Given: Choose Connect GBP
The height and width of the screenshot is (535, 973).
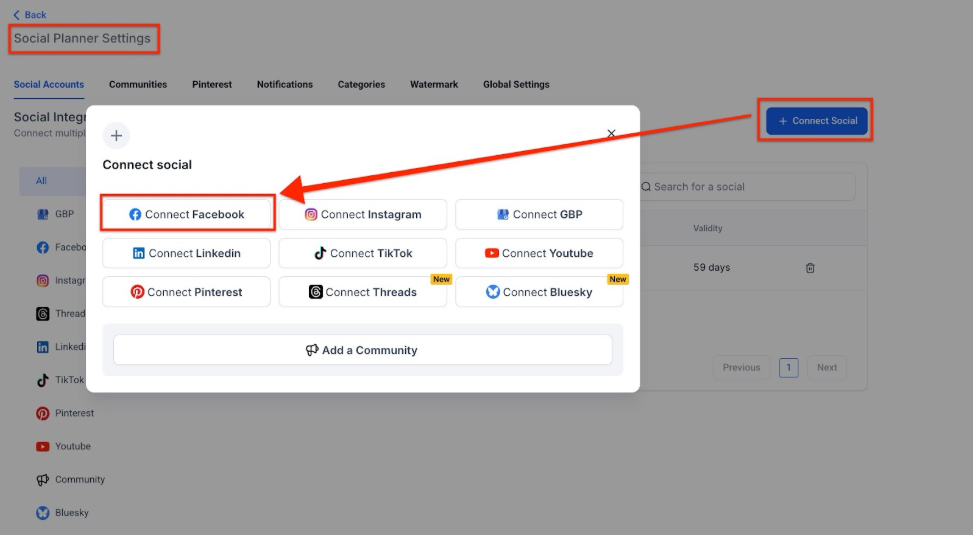Looking at the screenshot, I should tap(539, 214).
